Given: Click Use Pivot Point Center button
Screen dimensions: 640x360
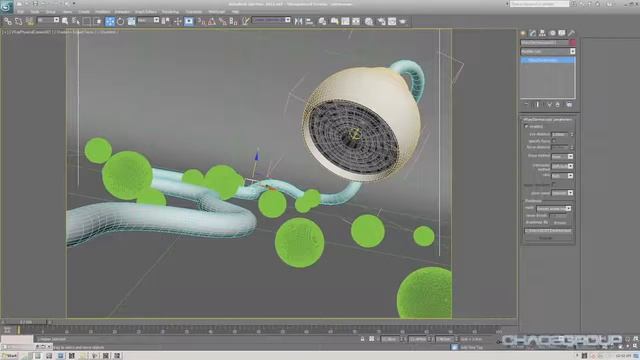Looking at the screenshot, I should [166, 21].
